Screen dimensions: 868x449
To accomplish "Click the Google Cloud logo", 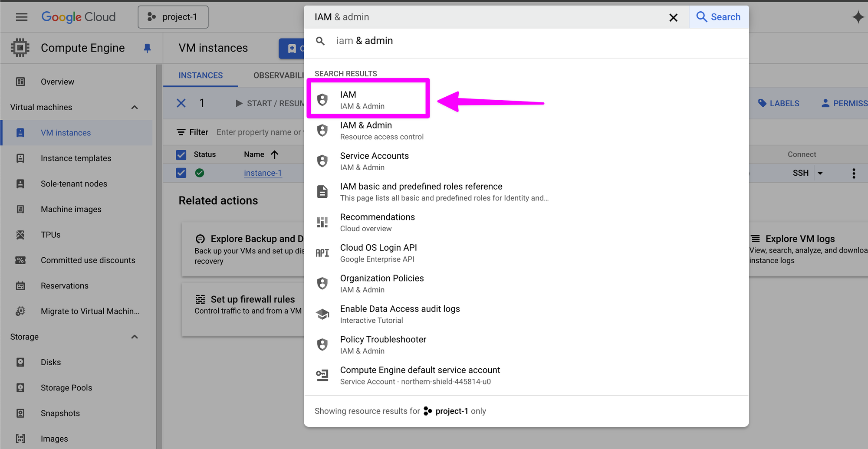I will pos(79,17).
